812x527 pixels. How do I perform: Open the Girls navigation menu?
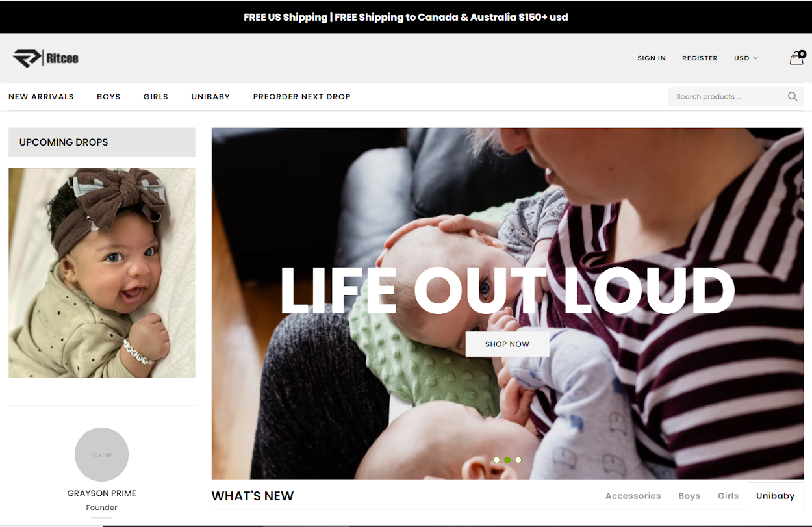click(x=156, y=97)
